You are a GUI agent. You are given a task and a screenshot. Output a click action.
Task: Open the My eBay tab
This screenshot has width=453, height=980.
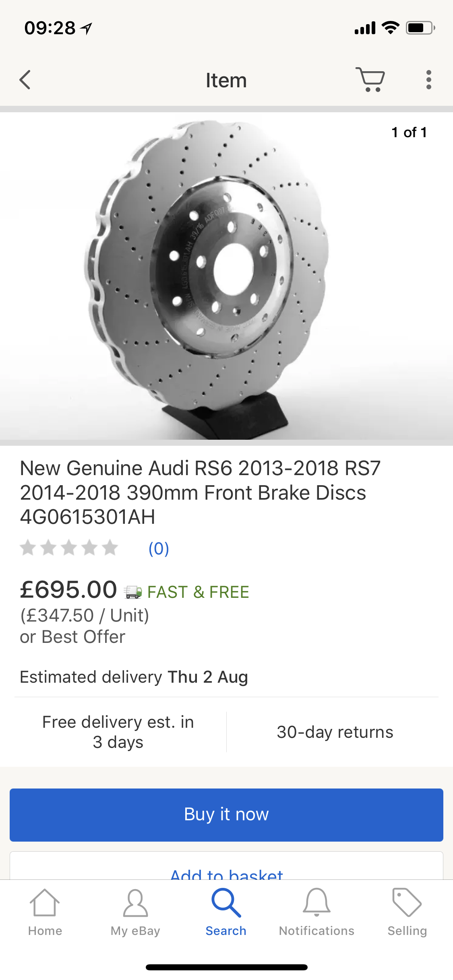(135, 912)
